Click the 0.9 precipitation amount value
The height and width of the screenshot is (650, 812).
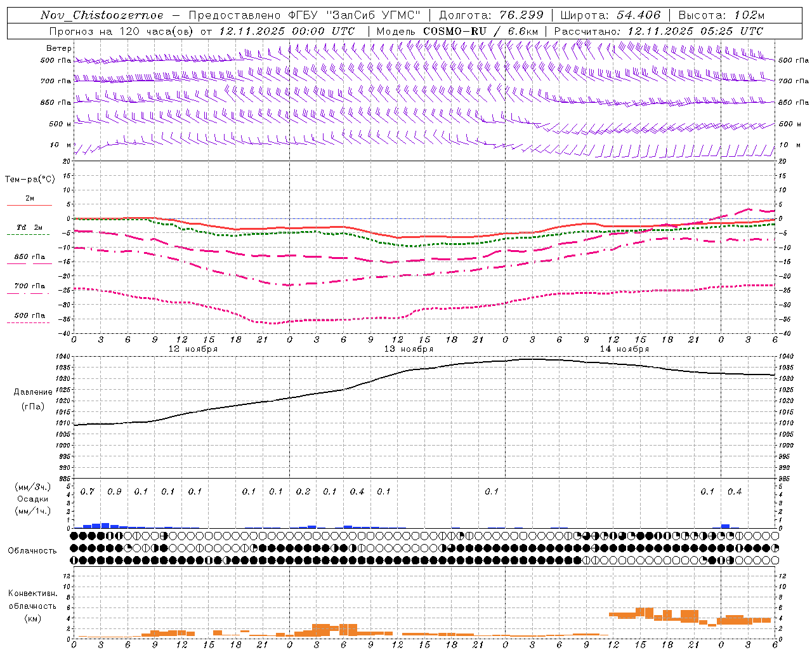pos(114,492)
